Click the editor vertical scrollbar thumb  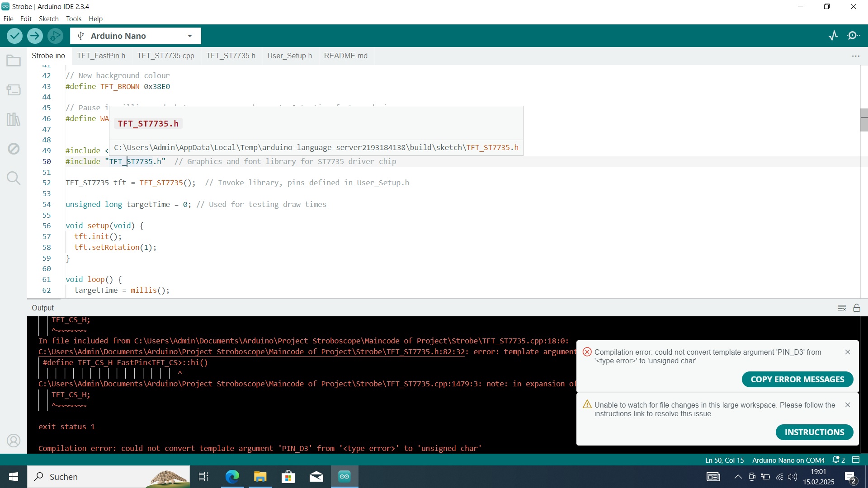(864, 120)
